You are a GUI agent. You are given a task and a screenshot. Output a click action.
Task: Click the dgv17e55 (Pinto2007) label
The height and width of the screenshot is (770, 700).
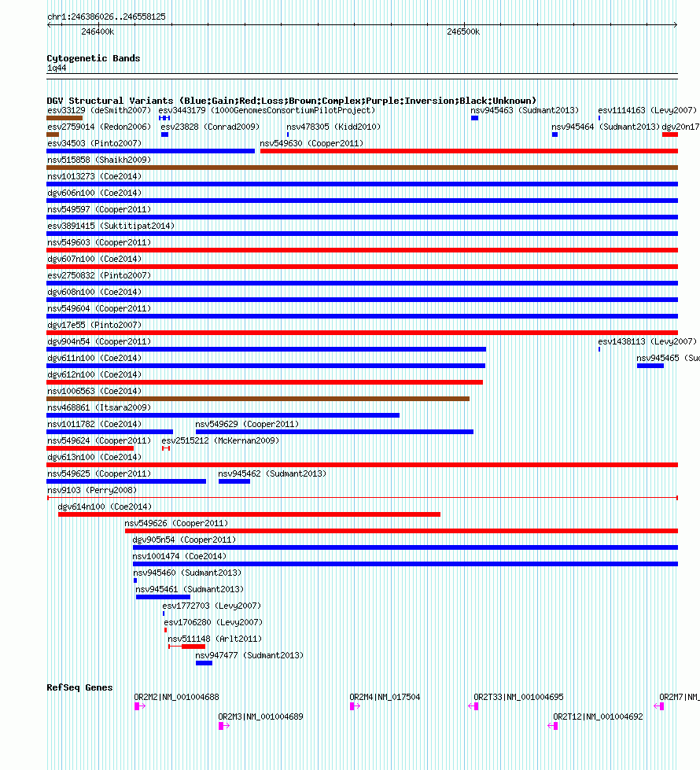click(94, 325)
